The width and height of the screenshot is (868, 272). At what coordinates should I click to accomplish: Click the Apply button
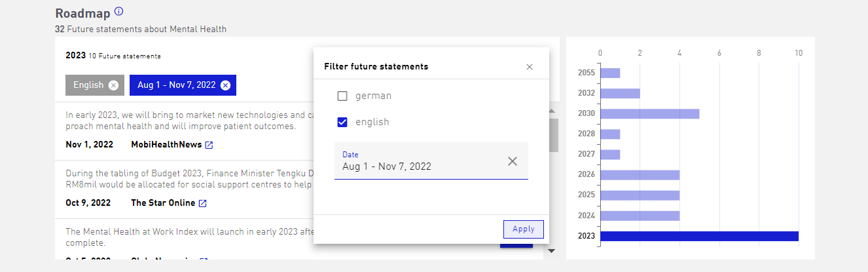(524, 229)
